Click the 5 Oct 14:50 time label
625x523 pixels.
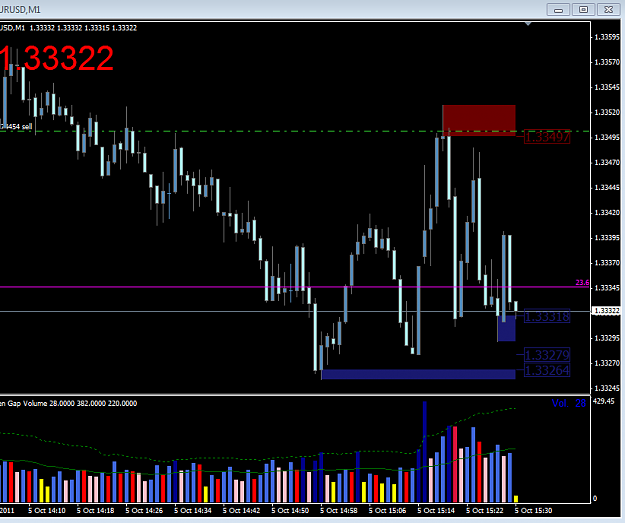[290, 511]
